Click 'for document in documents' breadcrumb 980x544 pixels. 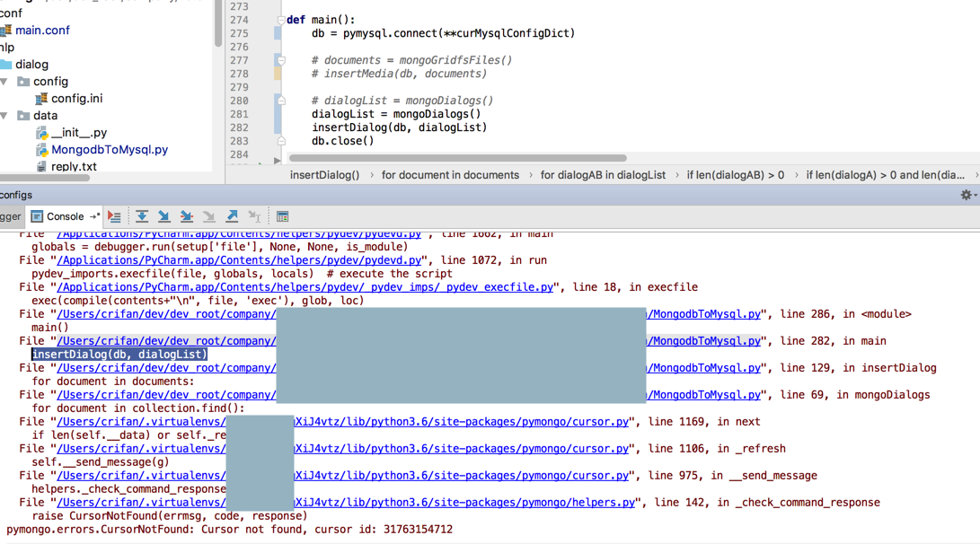click(450, 175)
